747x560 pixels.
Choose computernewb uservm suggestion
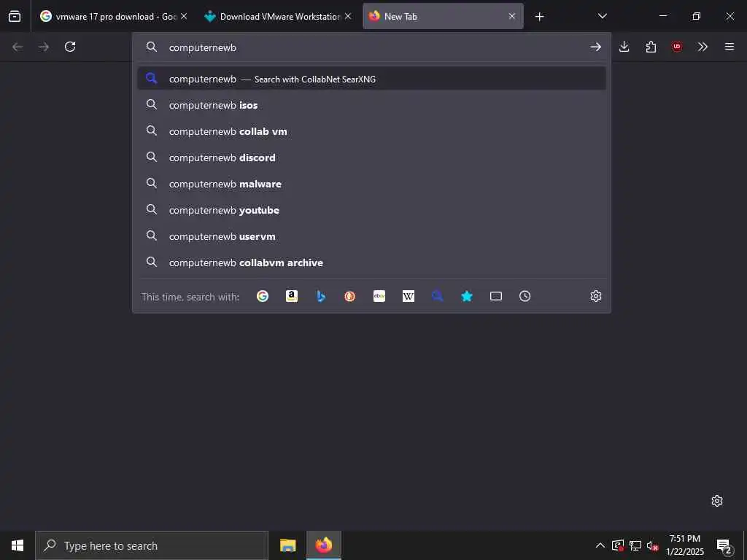tap(371, 236)
